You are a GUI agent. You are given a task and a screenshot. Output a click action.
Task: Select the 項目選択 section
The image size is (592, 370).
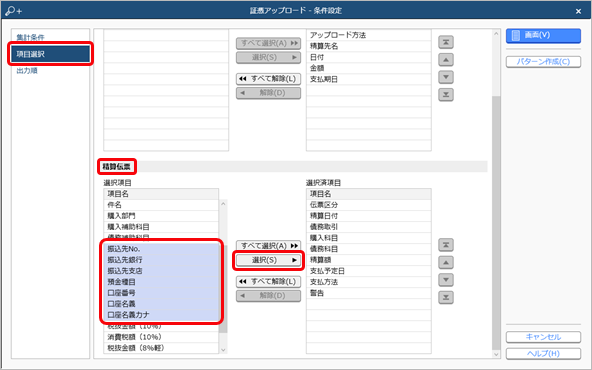tap(50, 54)
